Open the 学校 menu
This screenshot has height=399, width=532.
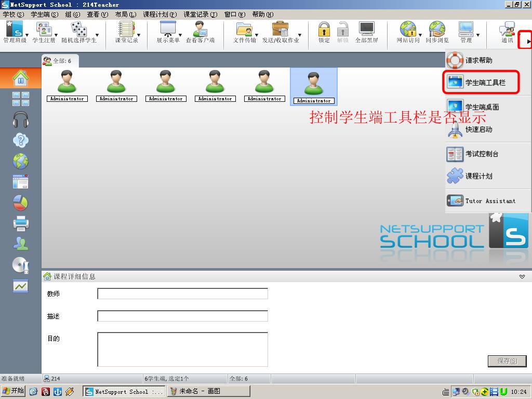13,14
